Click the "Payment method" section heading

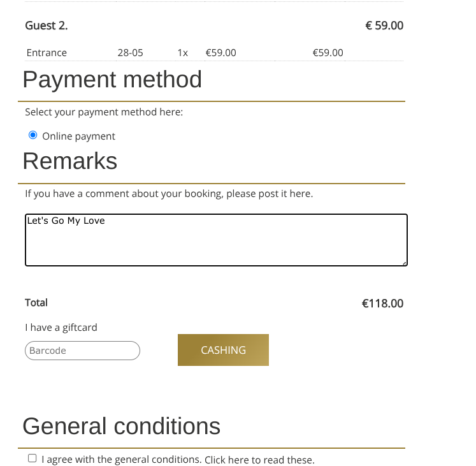(112, 80)
